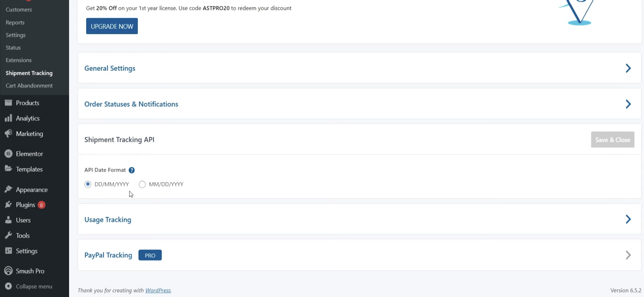Viewport: 644px width, 297px height.
Task: Expand Order Statuses & Notifications chevron
Action: [628, 104]
